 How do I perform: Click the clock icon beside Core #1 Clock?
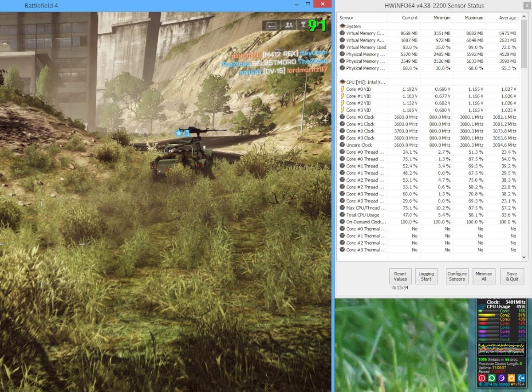[343, 124]
